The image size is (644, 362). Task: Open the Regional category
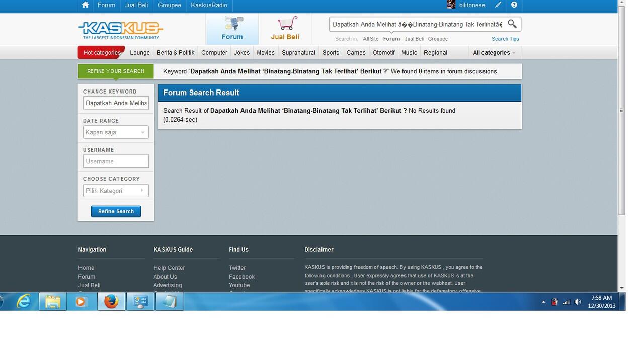435,53
